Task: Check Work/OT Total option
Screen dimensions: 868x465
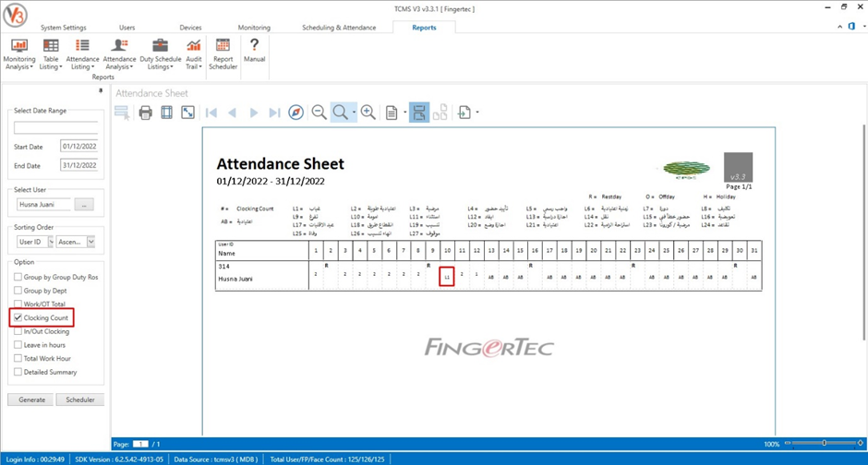Action: coord(18,304)
